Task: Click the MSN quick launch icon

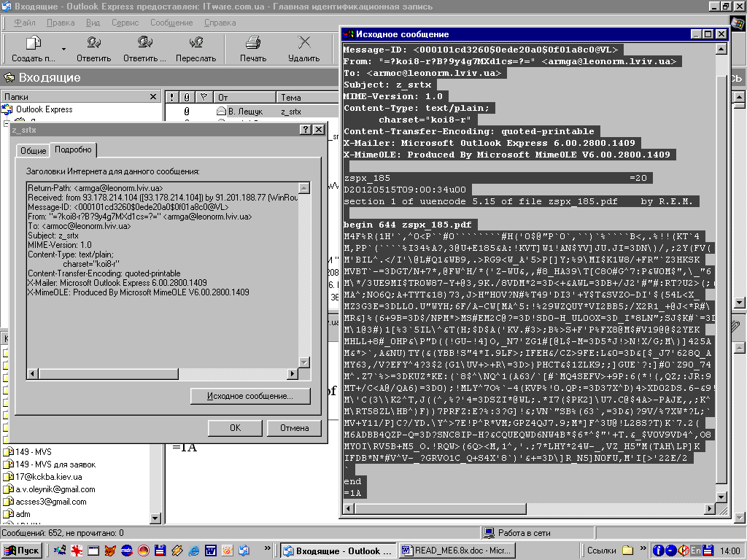Action: click(x=127, y=551)
